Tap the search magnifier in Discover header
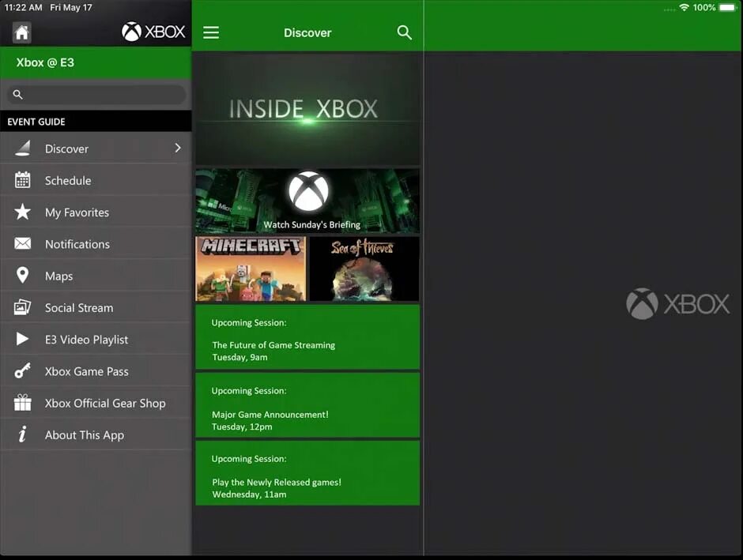Screen dimensions: 743x560 click(x=404, y=32)
